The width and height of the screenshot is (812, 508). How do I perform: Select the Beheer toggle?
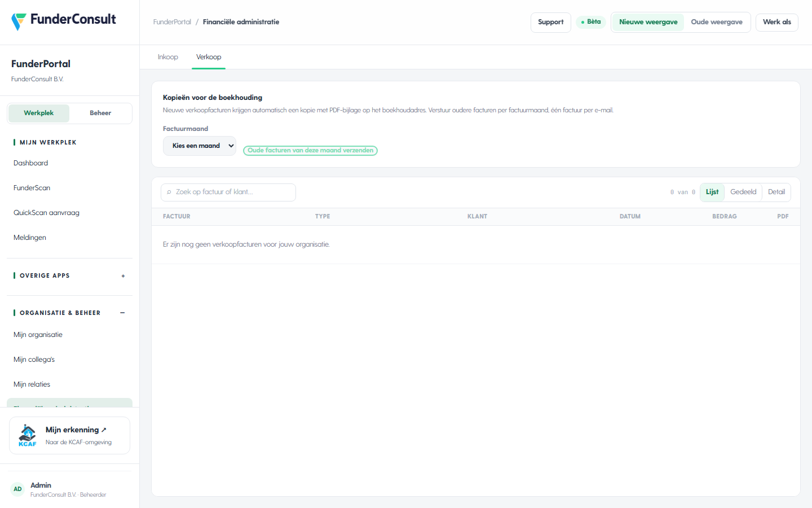point(100,113)
